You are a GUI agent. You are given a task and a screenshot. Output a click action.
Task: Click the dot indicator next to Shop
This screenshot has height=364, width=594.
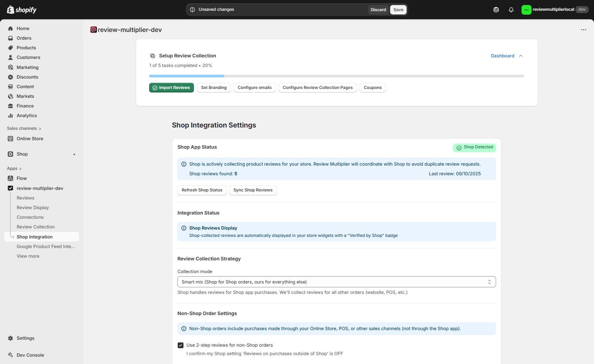[x=74, y=154]
